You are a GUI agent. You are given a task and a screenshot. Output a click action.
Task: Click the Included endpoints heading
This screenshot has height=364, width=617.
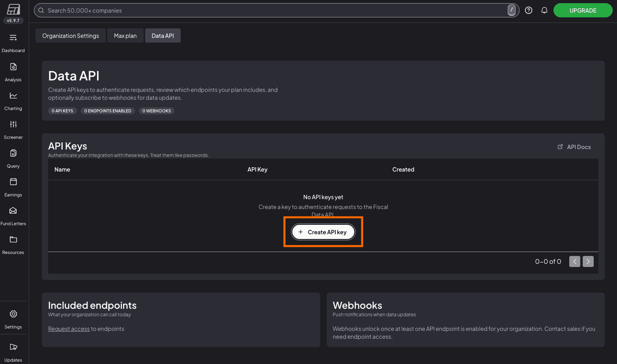tap(92, 305)
